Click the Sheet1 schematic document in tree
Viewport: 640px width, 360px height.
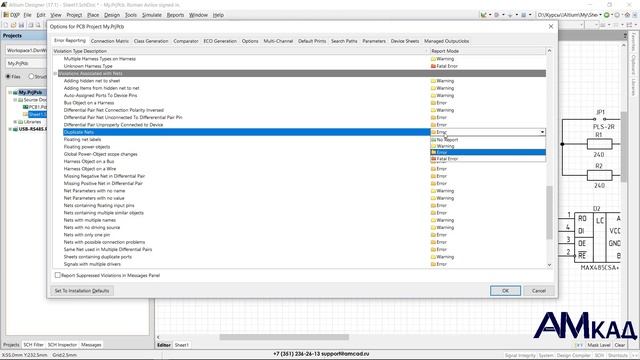point(37,114)
